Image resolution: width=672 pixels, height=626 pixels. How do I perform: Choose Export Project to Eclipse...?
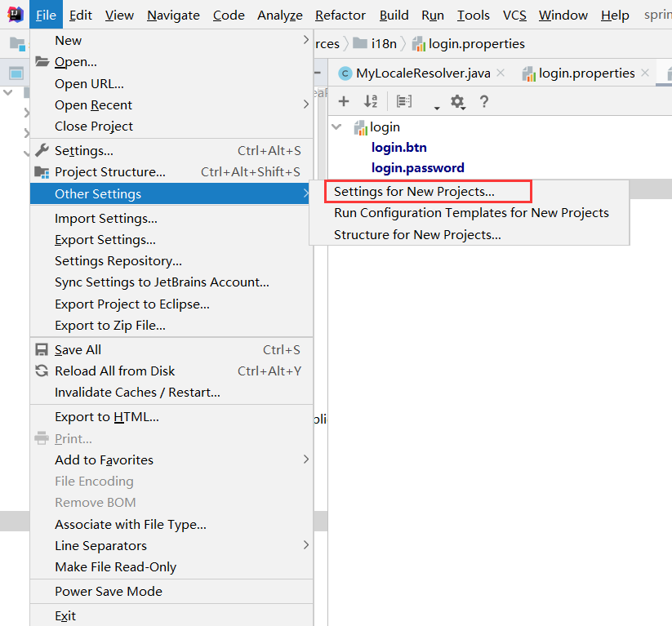point(171,304)
